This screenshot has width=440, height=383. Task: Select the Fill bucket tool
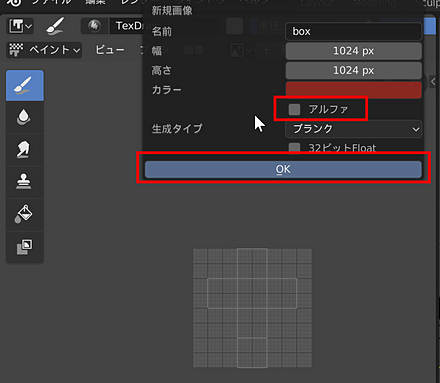coord(25,214)
